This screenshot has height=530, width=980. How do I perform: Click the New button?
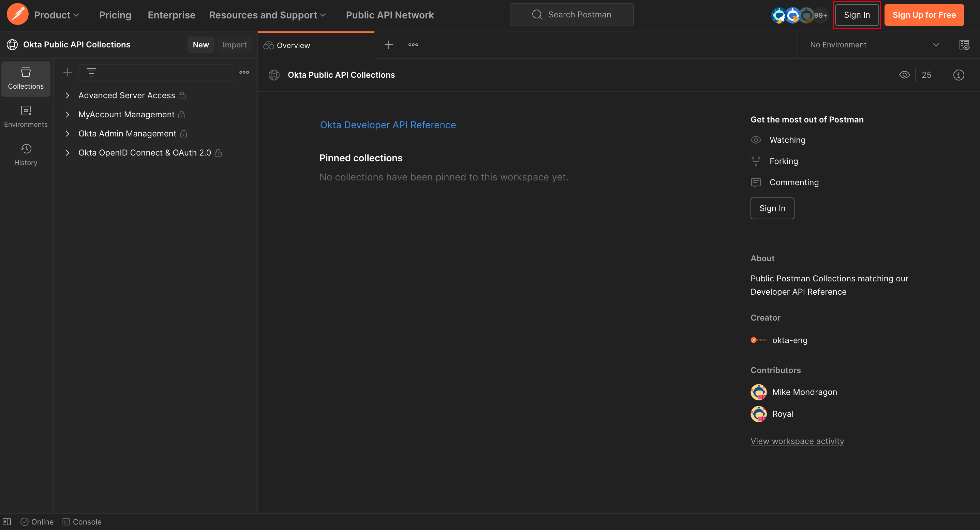pyautogui.click(x=201, y=45)
